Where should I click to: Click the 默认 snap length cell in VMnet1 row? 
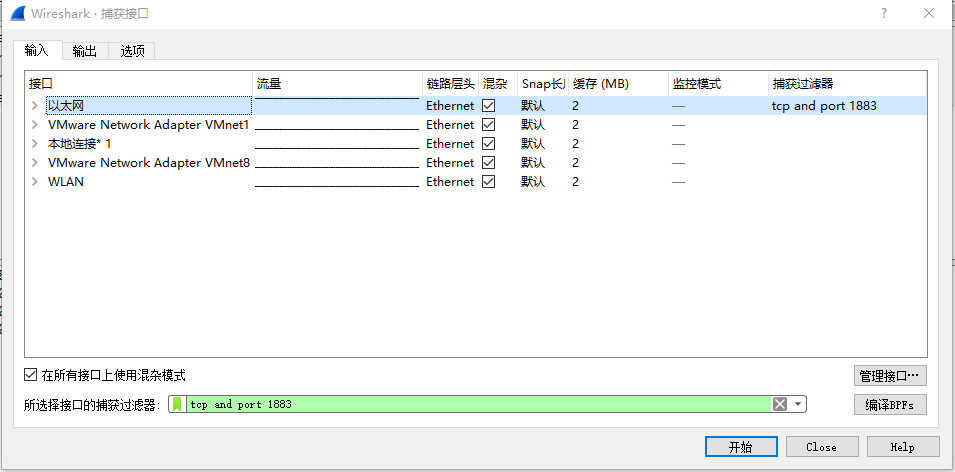point(533,125)
